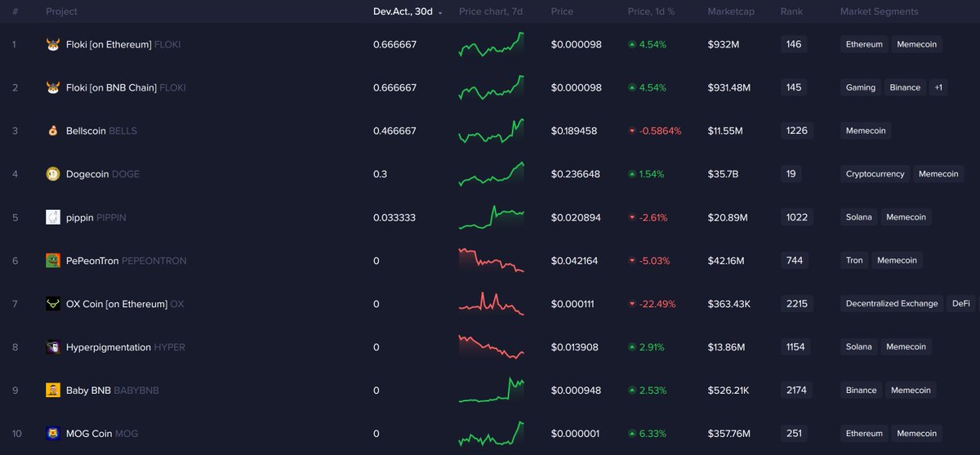Click the DeFi segment tag
This screenshot has height=455, width=980.
click(x=961, y=304)
